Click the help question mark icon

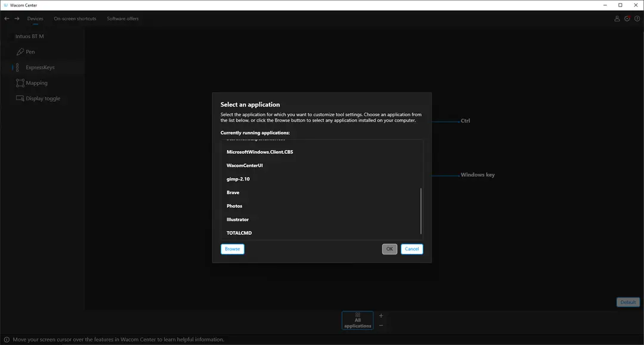tap(637, 18)
